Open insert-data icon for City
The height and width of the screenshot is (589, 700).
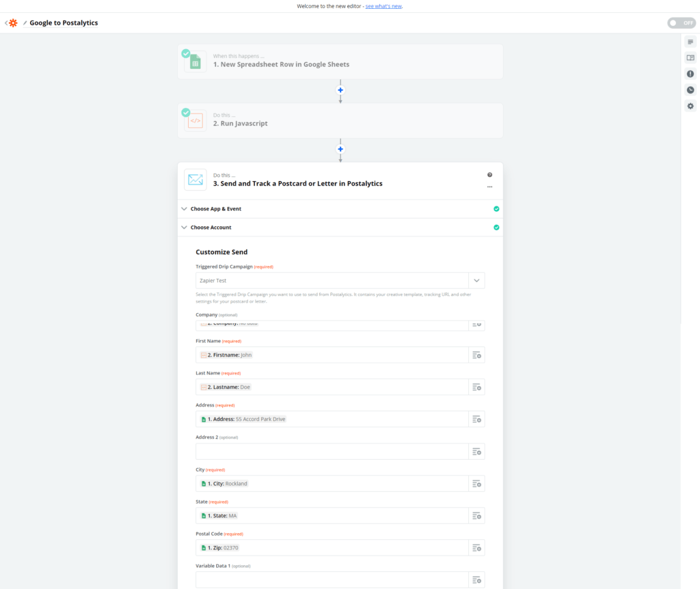coord(476,484)
